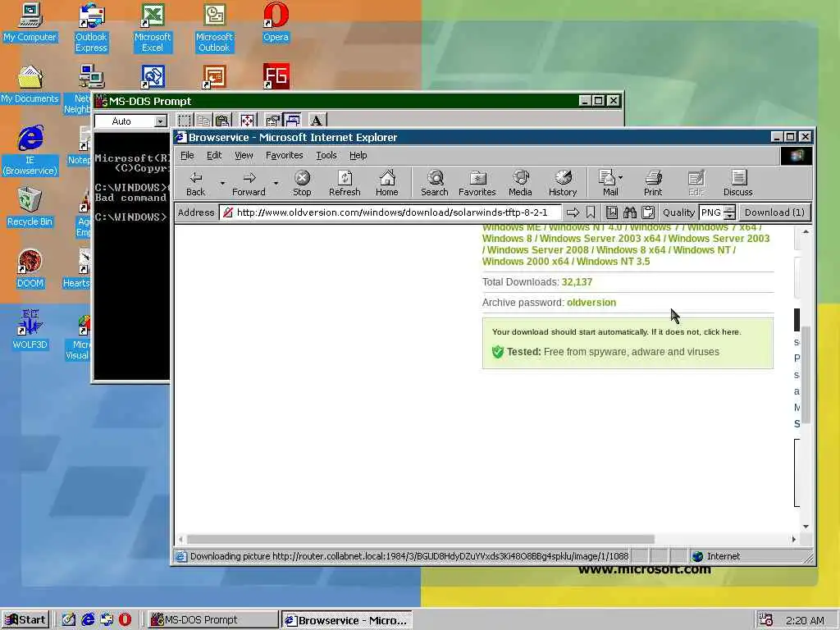
Task: Show the browsing History
Action: [563, 183]
